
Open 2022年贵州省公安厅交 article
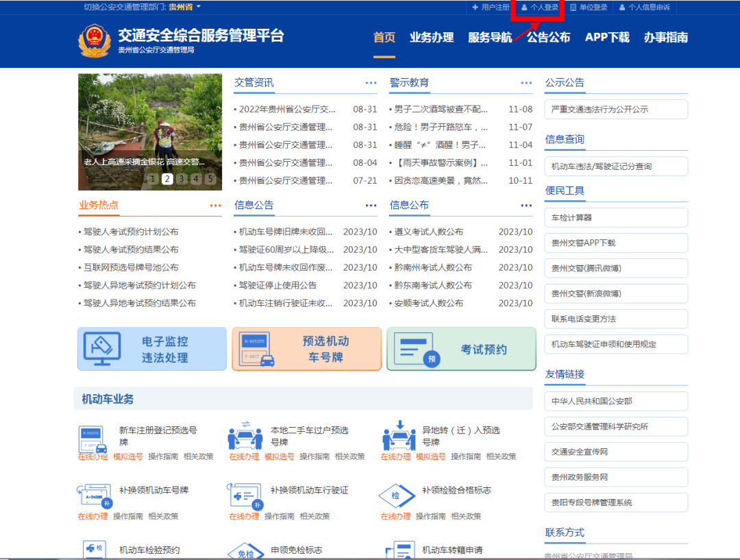pos(287,110)
